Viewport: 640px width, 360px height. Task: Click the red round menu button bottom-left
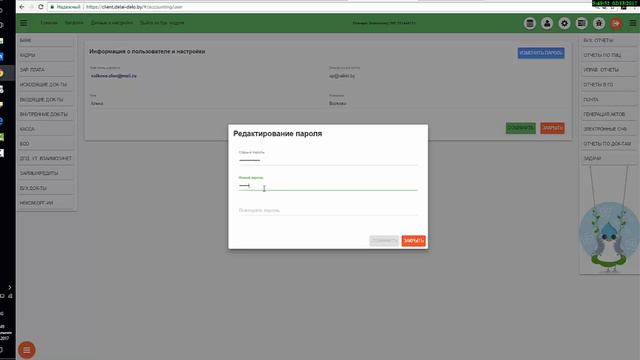(x=27, y=350)
